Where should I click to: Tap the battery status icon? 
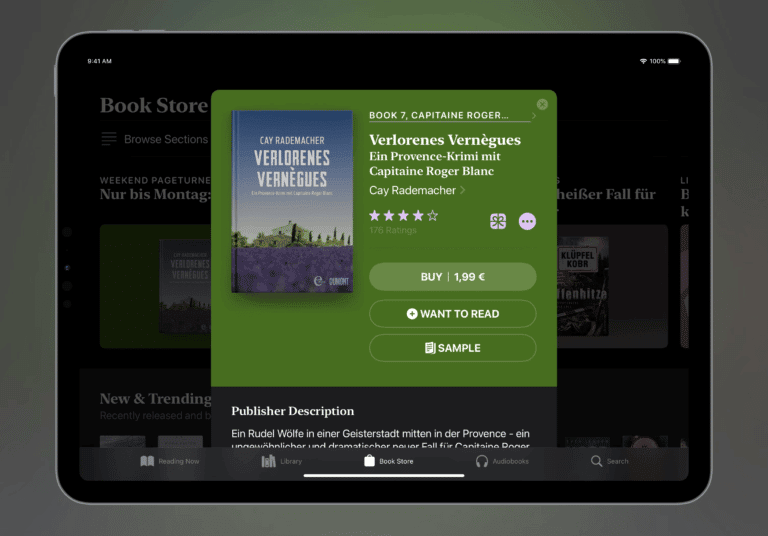tap(674, 61)
